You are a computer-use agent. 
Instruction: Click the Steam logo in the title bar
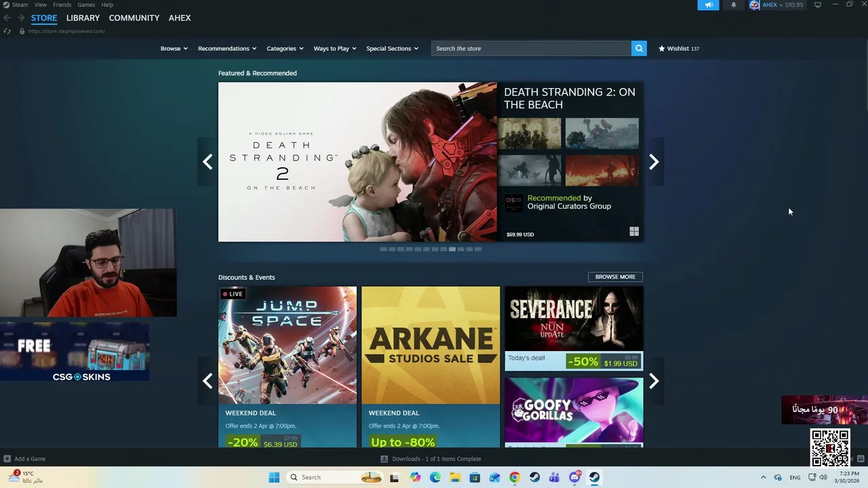pyautogui.click(x=6, y=5)
